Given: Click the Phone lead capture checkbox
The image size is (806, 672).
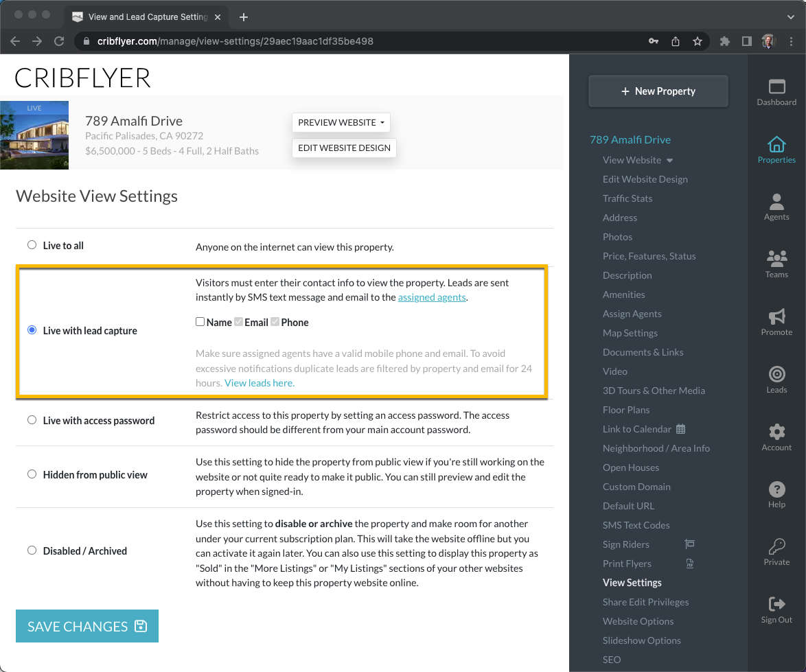Looking at the screenshot, I should coord(275,322).
